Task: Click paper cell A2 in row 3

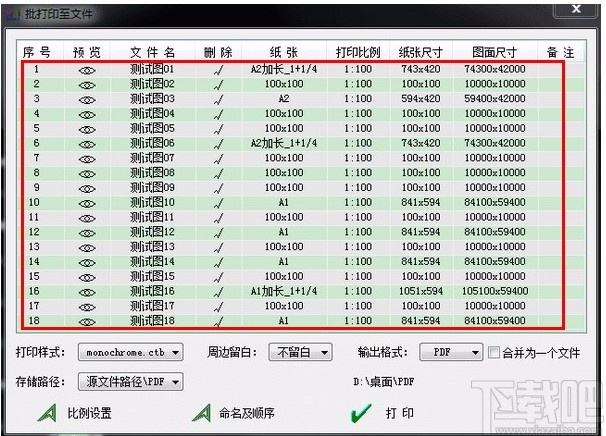Action: tap(284, 99)
